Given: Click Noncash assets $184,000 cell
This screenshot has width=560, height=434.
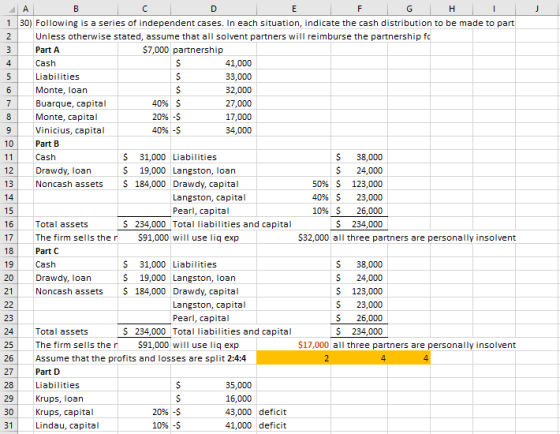Looking at the screenshot, I should pos(144,184).
